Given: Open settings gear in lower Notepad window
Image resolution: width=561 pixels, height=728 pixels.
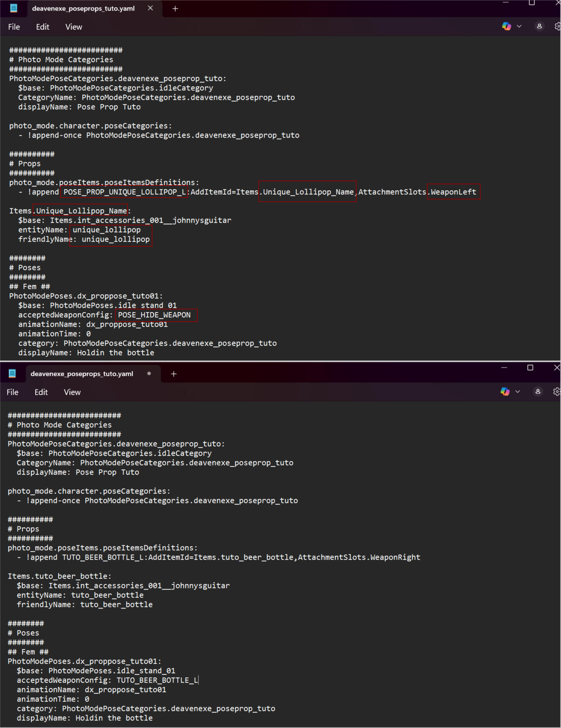Looking at the screenshot, I should [x=556, y=392].
